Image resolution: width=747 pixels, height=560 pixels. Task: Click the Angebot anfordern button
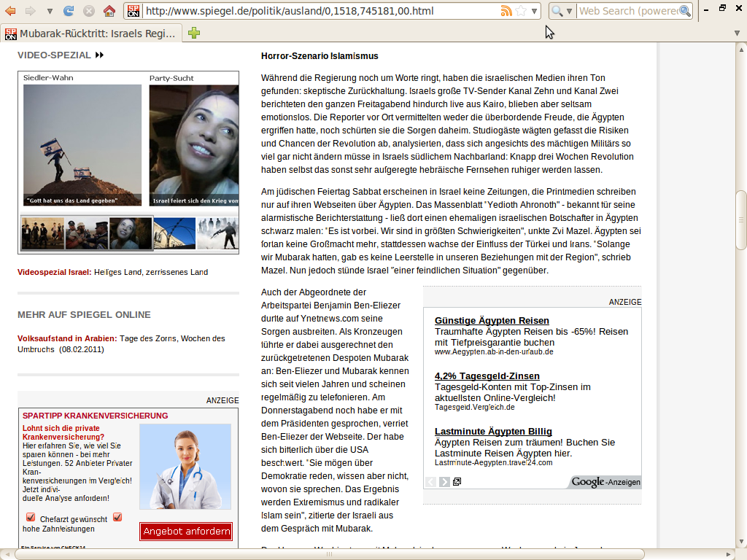click(186, 532)
